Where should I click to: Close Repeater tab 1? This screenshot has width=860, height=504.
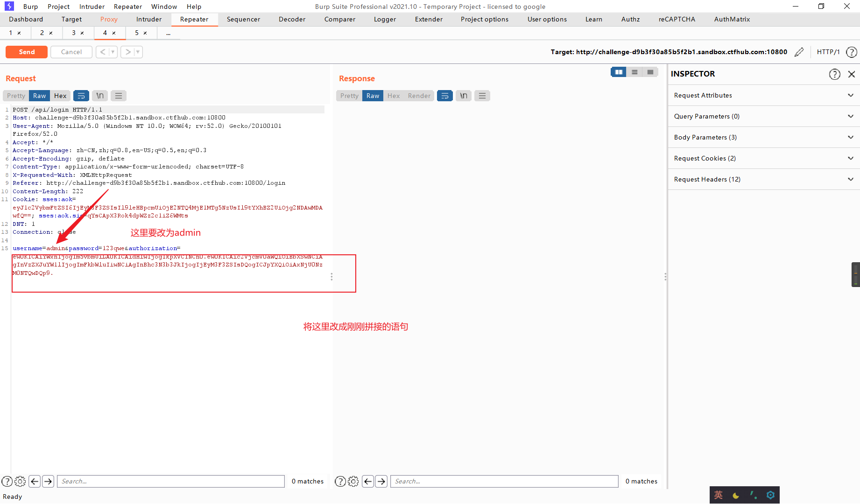[19, 33]
